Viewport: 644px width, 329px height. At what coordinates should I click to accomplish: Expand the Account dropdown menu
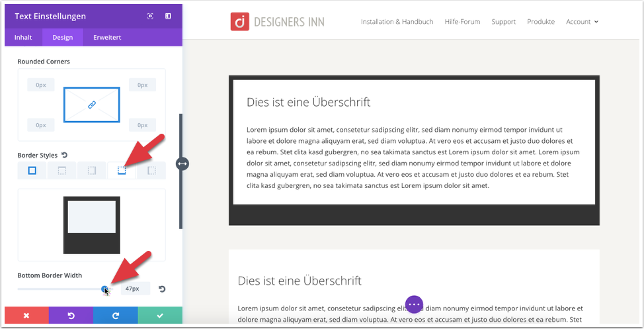click(x=582, y=22)
